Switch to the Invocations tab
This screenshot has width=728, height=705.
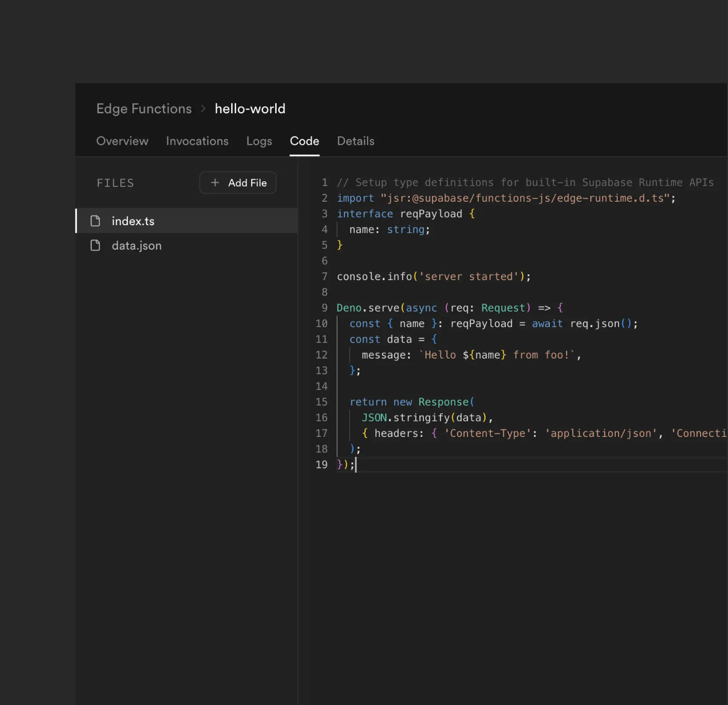(197, 141)
